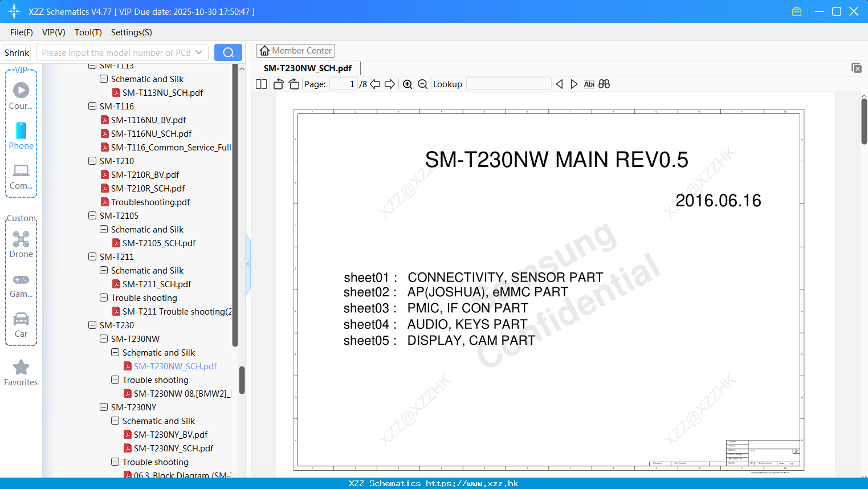This screenshot has height=489, width=868.
Task: Click the Lookup text field
Action: (x=508, y=84)
